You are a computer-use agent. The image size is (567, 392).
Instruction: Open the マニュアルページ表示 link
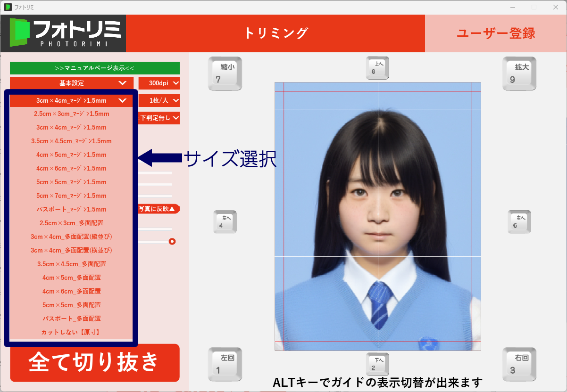point(94,68)
